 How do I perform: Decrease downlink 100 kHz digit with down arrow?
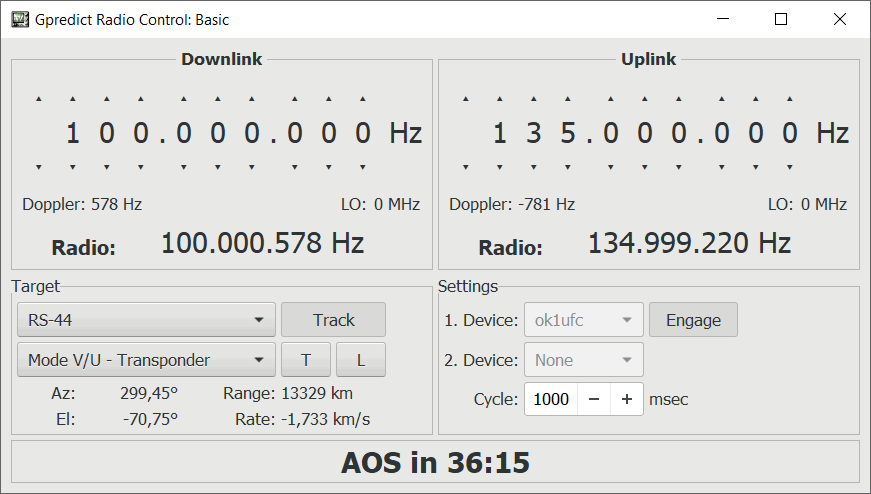point(184,167)
